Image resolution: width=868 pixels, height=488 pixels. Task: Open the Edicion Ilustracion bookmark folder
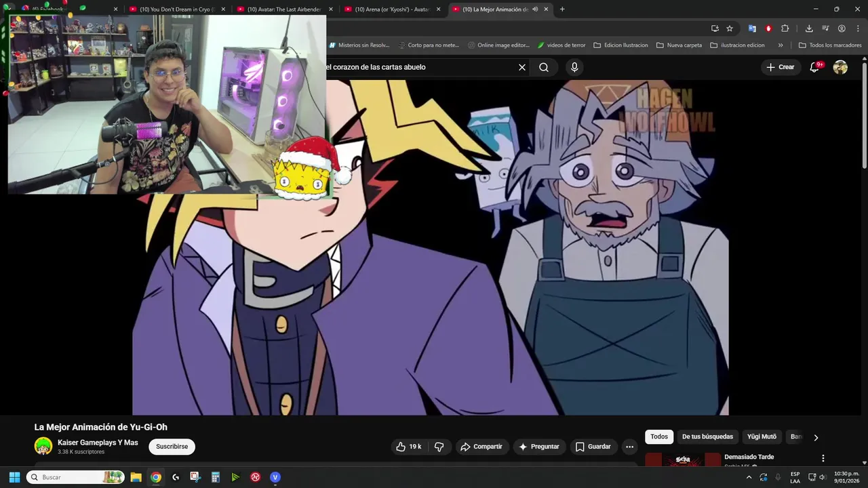[620, 45]
